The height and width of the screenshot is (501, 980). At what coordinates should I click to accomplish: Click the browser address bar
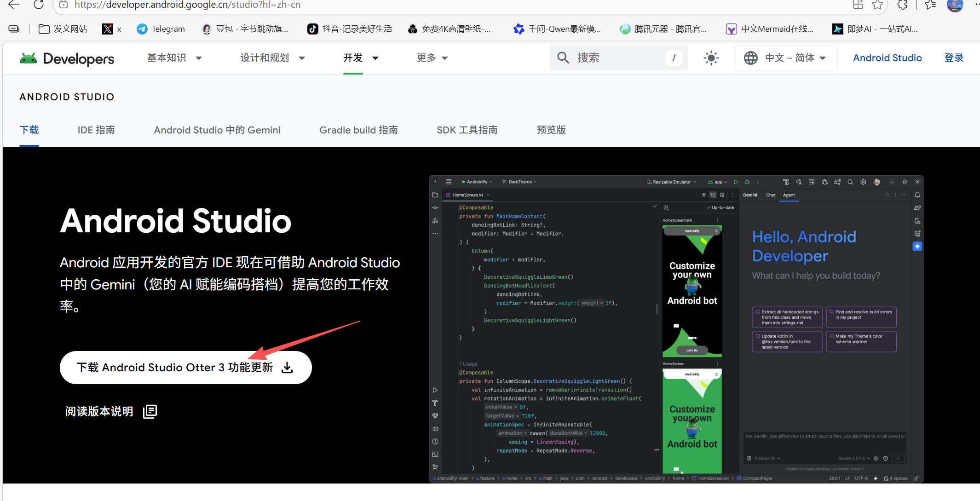[184, 5]
